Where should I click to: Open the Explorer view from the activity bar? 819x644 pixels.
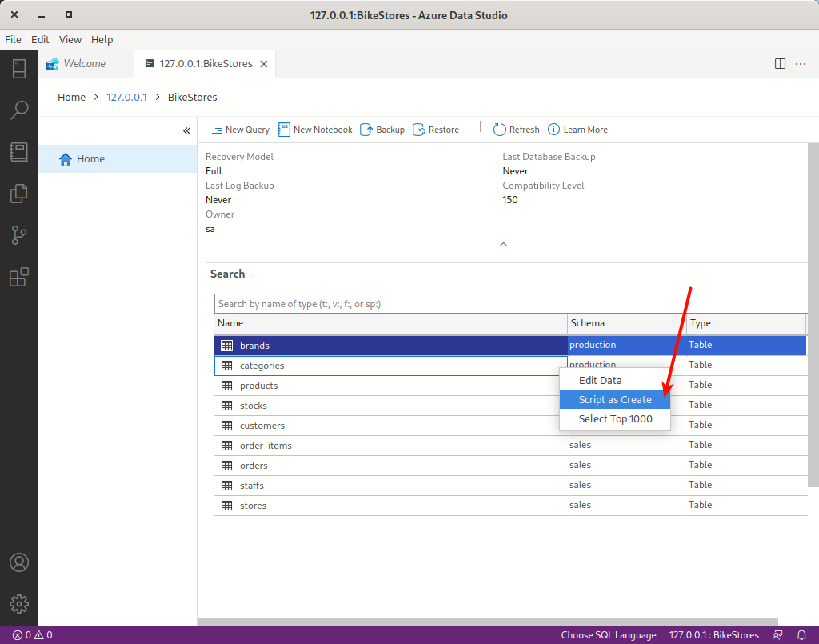[19, 193]
